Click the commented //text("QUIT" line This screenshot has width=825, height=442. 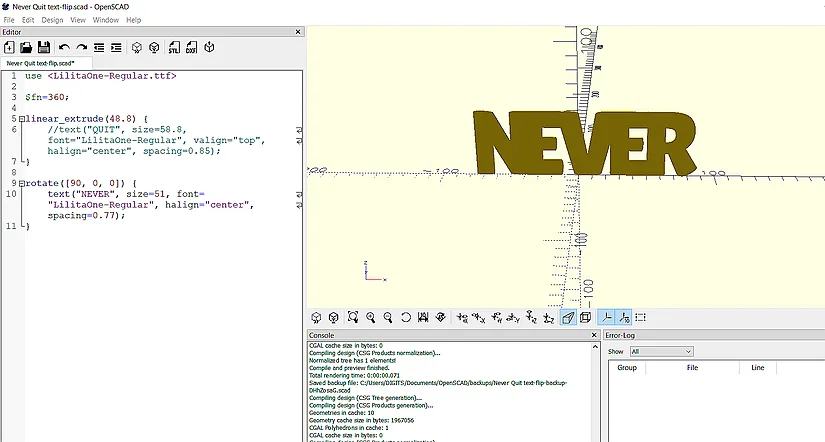[x=117, y=129]
